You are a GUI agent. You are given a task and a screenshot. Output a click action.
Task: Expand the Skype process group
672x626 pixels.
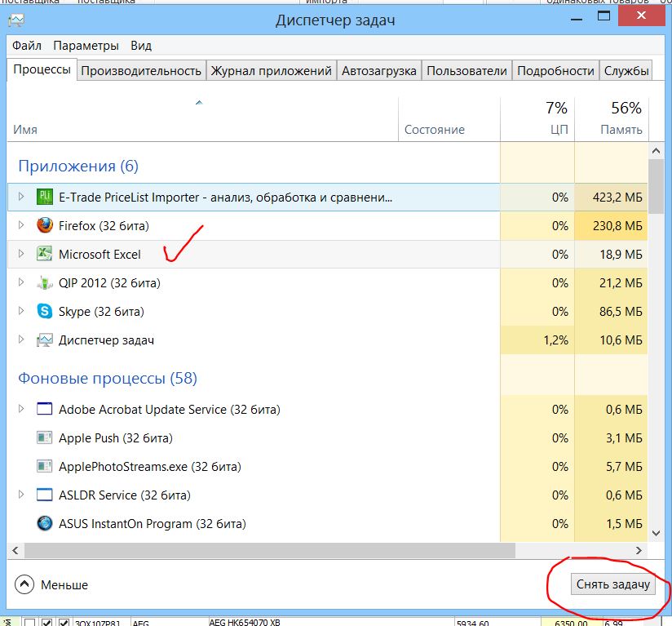(20, 311)
